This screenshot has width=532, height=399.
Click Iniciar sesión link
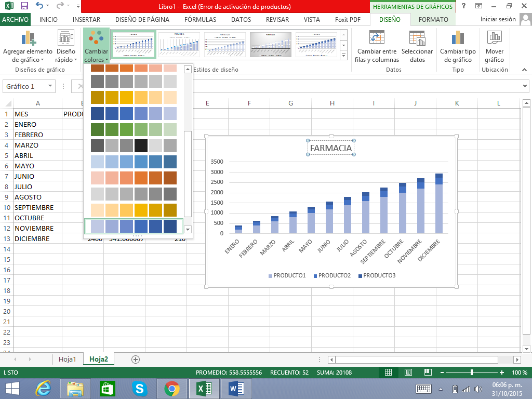(498, 20)
